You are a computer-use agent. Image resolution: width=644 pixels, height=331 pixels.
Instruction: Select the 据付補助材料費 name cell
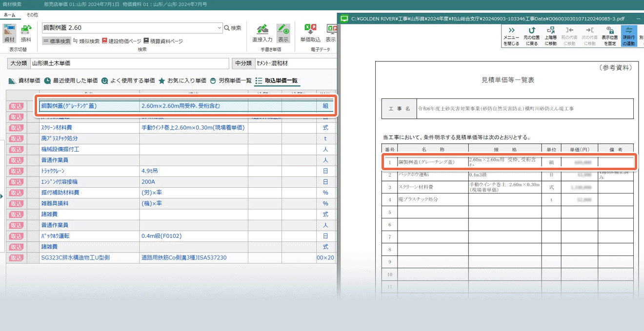pos(89,193)
